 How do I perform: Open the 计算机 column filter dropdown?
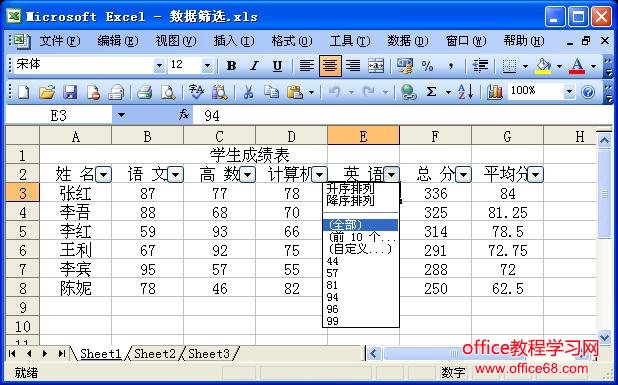320,174
